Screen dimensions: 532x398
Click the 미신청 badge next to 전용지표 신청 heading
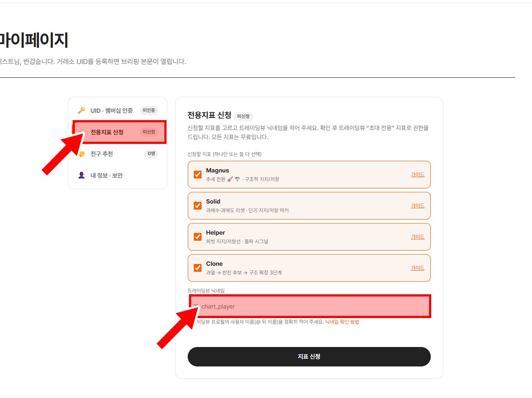[x=244, y=116]
